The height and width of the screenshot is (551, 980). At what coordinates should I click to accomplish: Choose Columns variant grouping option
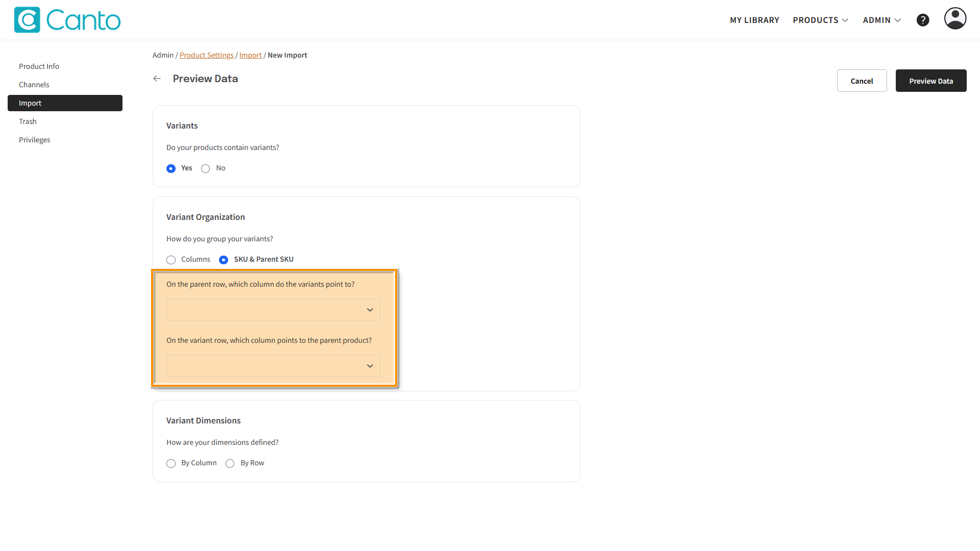pos(171,260)
